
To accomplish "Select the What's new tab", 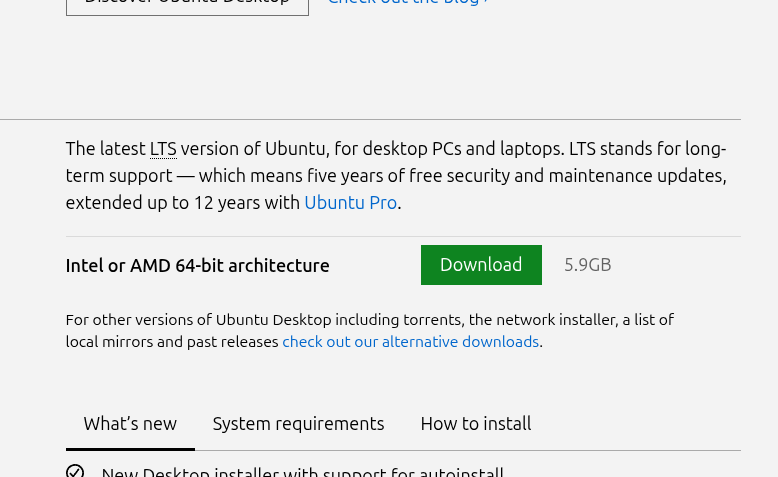I will [130, 424].
